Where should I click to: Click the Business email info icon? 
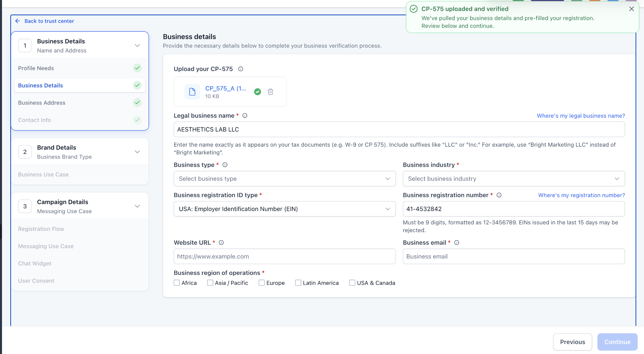[x=457, y=243]
